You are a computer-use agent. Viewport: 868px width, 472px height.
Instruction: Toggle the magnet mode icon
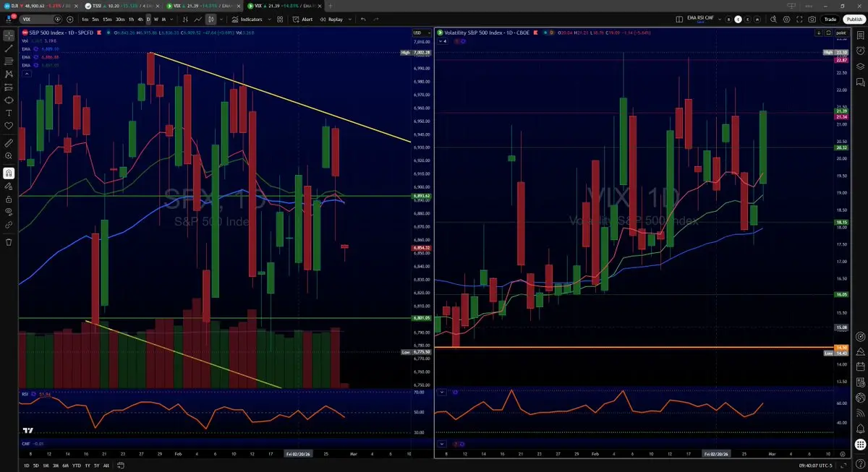(x=9, y=173)
